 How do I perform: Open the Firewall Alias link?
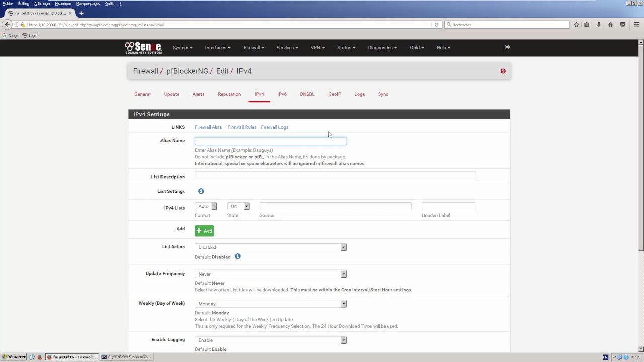(x=208, y=127)
